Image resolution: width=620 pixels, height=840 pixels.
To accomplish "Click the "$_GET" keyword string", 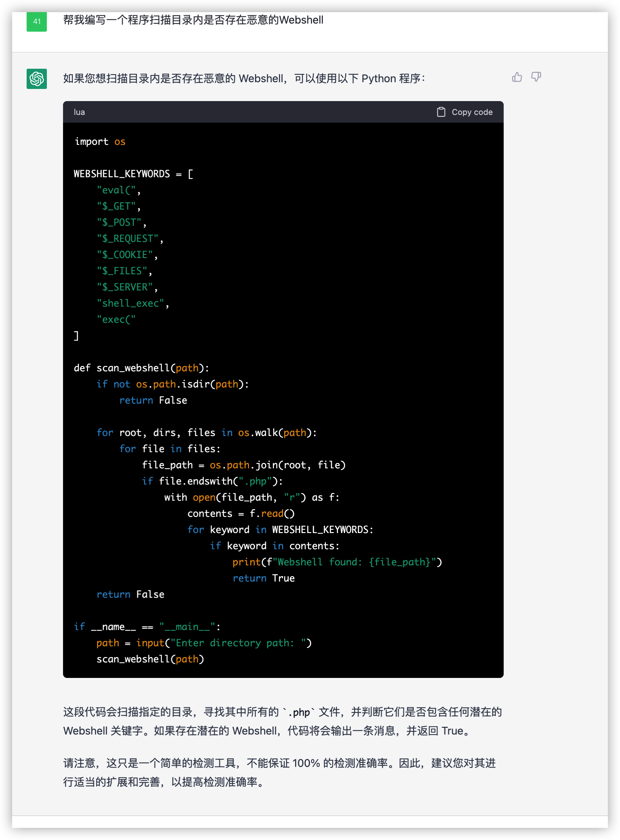I will tap(116, 206).
